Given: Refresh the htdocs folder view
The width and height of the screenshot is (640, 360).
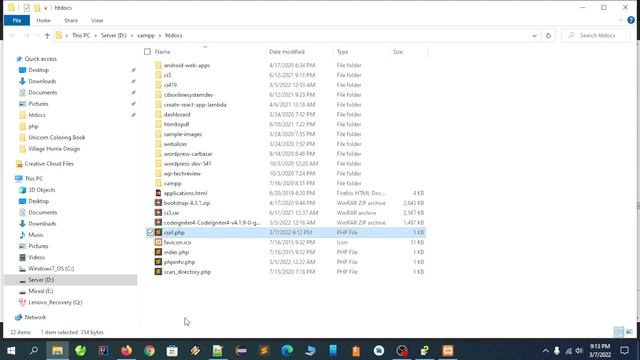Looking at the screenshot, I should click(548, 36).
